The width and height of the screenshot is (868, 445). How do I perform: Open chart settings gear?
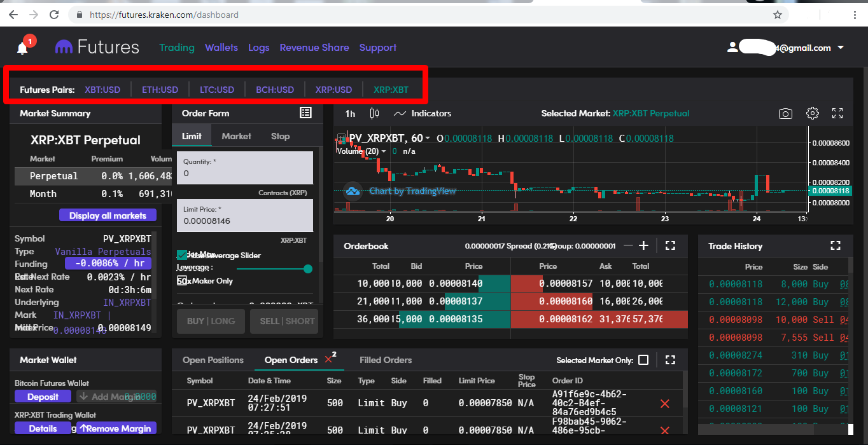point(812,113)
